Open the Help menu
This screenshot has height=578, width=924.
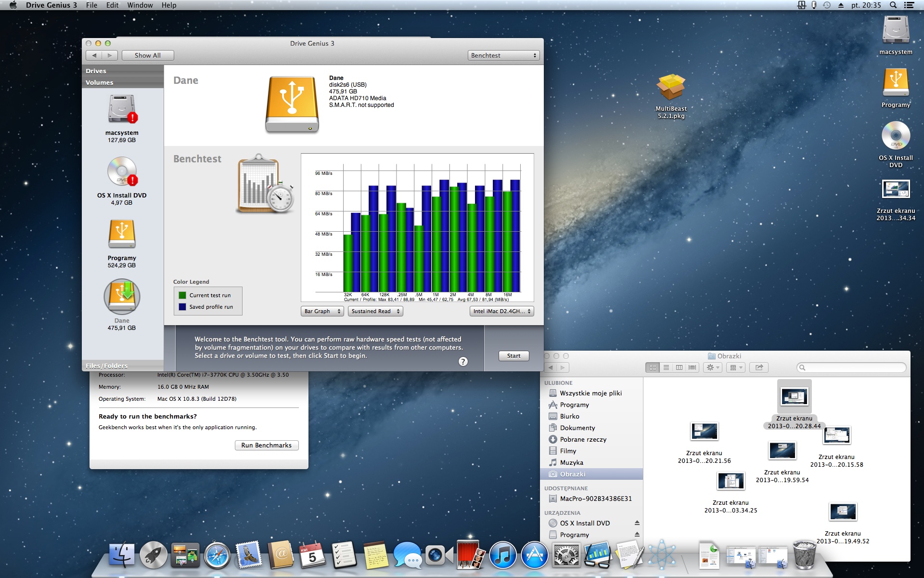(x=168, y=5)
